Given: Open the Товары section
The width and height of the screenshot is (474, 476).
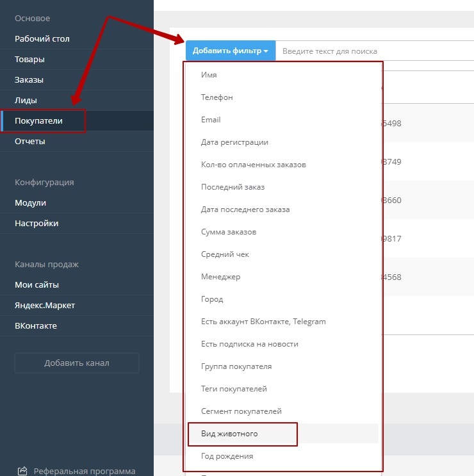Looking at the screenshot, I should click(x=29, y=59).
